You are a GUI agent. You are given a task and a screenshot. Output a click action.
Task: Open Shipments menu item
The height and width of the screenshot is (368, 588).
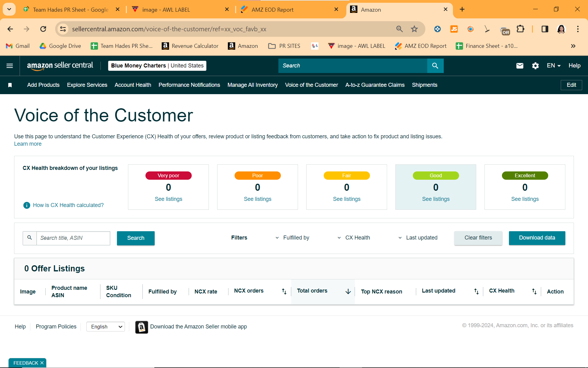pyautogui.click(x=424, y=85)
